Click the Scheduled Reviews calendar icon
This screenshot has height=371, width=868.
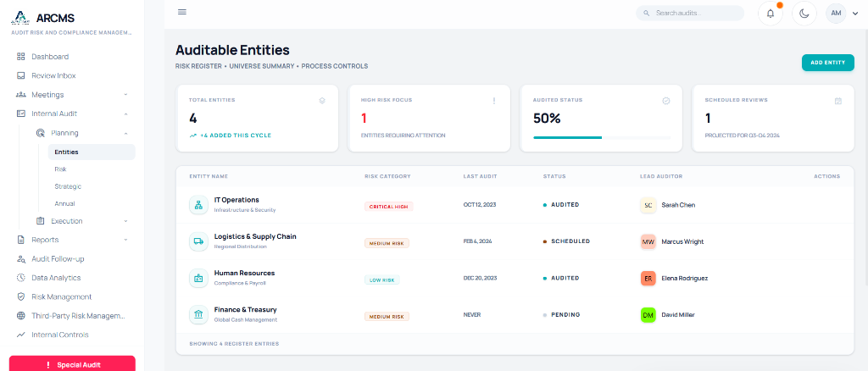838,101
